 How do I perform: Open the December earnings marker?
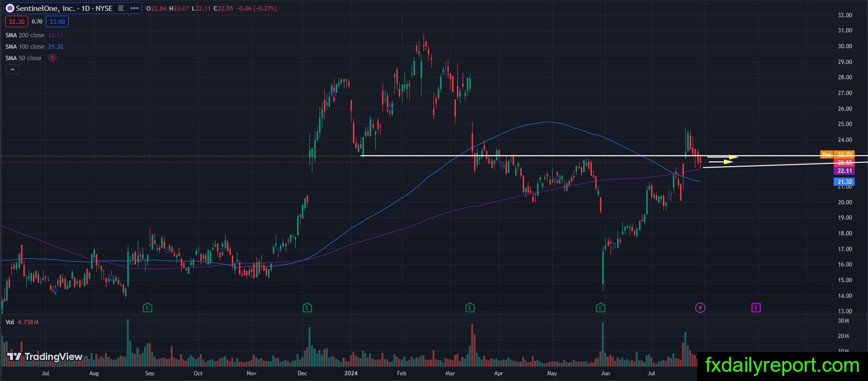[x=308, y=308]
